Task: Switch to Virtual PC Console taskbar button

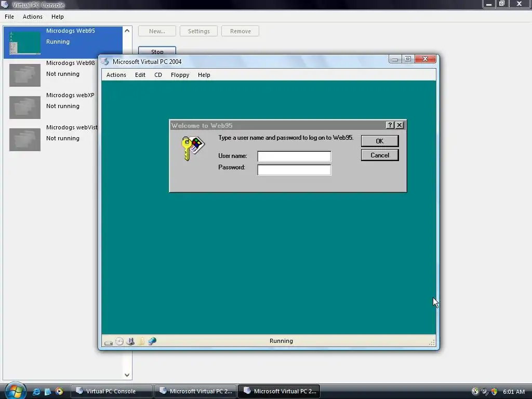Action: [111, 391]
